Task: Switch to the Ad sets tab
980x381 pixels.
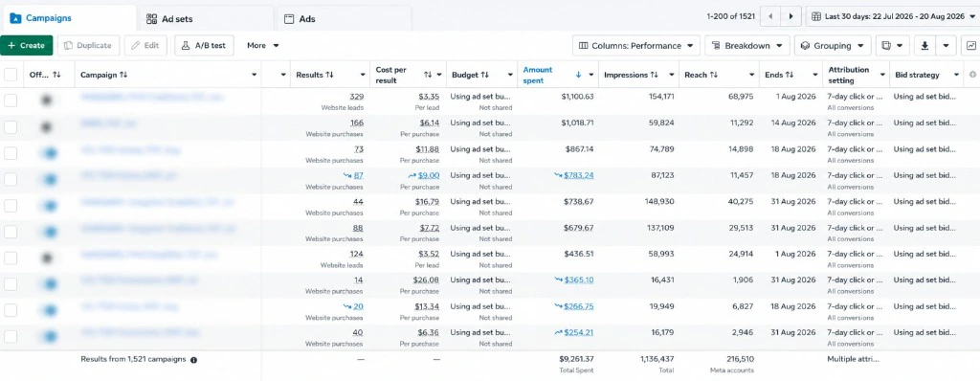Action: (x=206, y=19)
